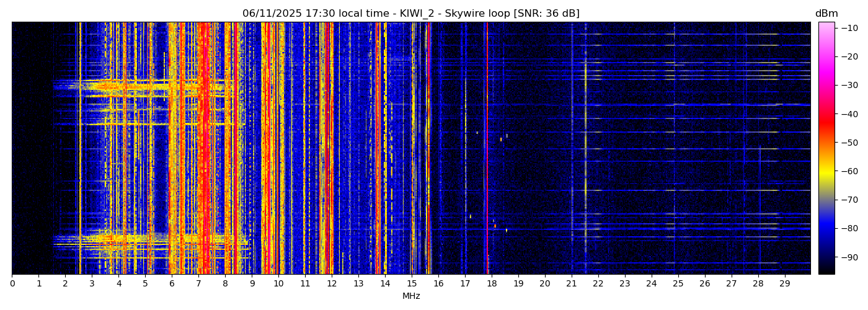Click the 18 MHz tick label
The height and width of the screenshot is (310, 868).
[492, 283]
